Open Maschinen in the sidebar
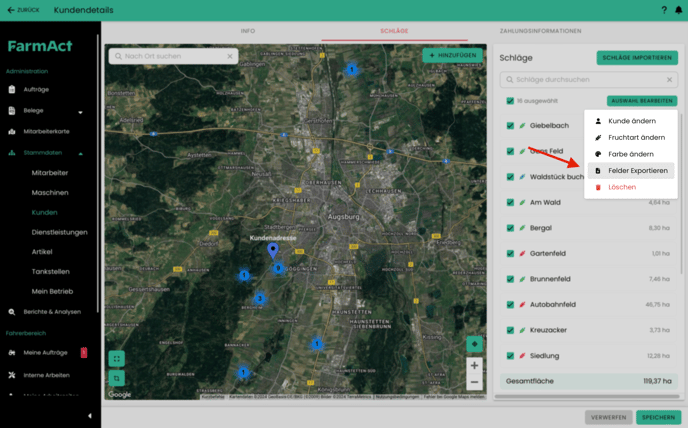 click(x=50, y=193)
